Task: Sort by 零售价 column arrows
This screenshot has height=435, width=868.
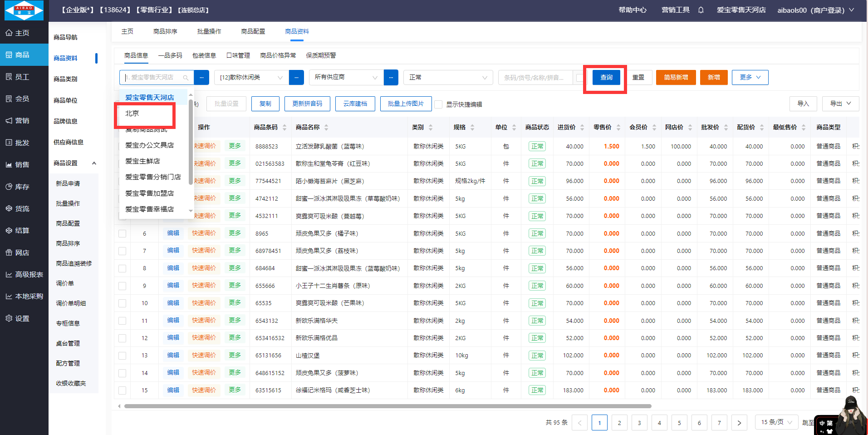Action: click(x=618, y=128)
